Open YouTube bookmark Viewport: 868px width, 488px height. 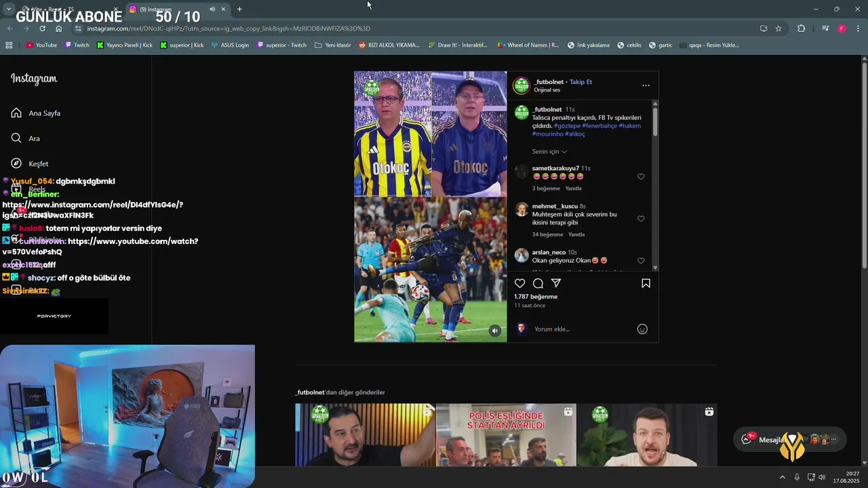41,45
